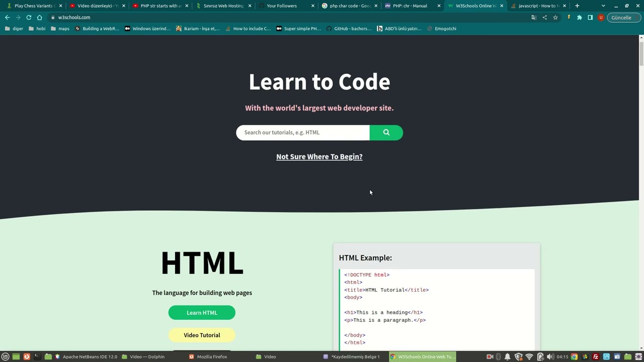Open the Wi-Fi network tray icon

(529, 356)
